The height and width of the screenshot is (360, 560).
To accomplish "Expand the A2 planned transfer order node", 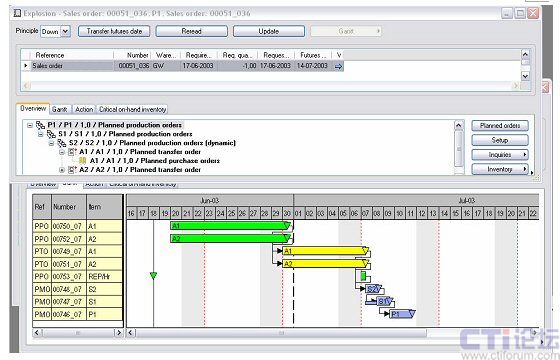I will point(62,170).
